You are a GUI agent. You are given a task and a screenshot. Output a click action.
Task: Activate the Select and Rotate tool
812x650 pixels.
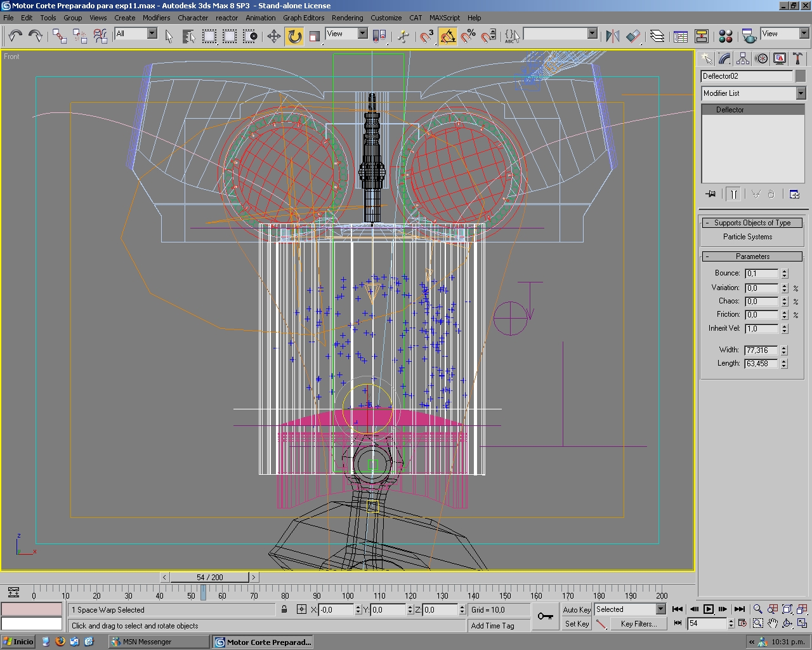tap(294, 36)
